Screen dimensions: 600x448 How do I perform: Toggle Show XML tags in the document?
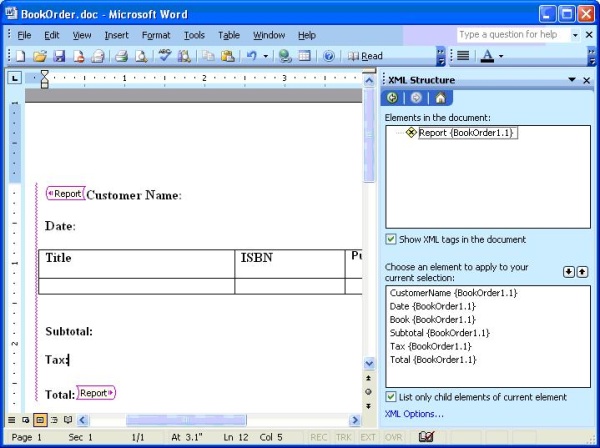tap(390, 239)
